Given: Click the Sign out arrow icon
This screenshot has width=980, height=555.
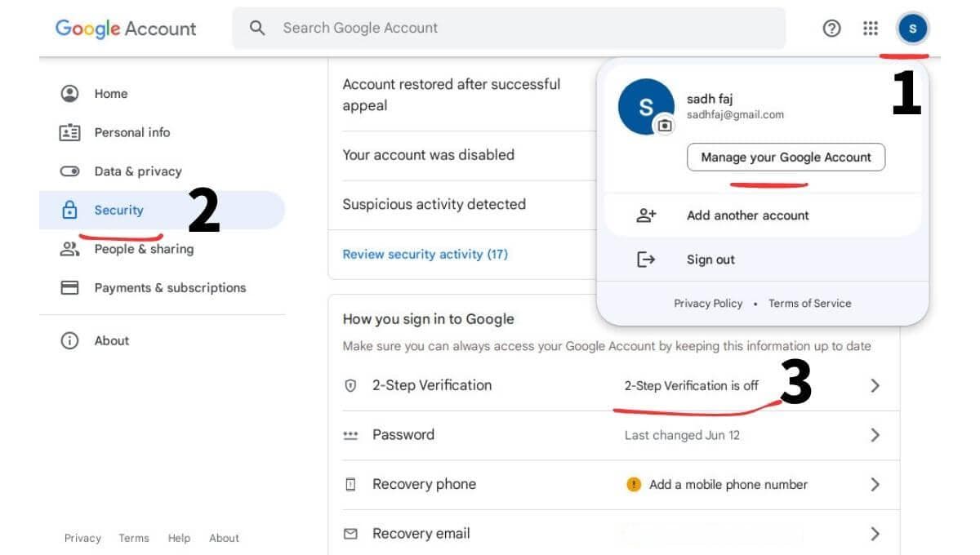Looking at the screenshot, I should click(x=646, y=260).
